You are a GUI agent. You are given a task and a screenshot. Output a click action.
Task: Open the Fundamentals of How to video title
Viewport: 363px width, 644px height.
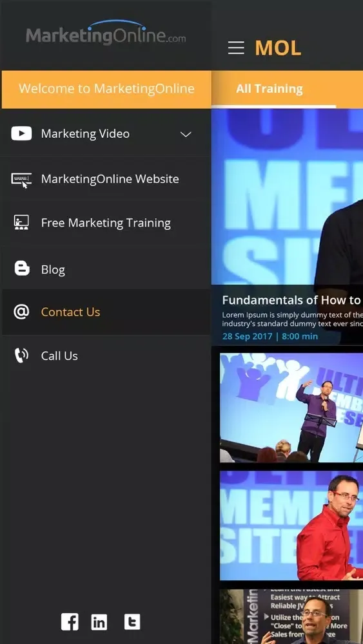(x=292, y=300)
